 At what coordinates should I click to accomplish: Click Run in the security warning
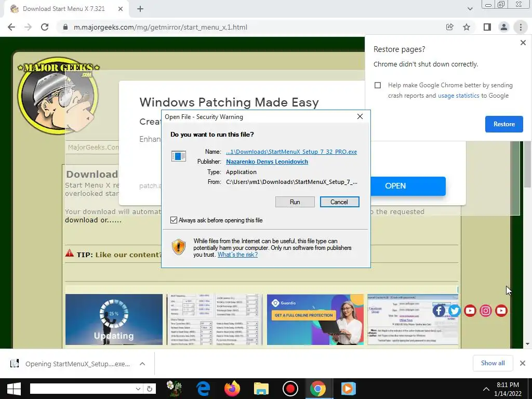(295, 202)
